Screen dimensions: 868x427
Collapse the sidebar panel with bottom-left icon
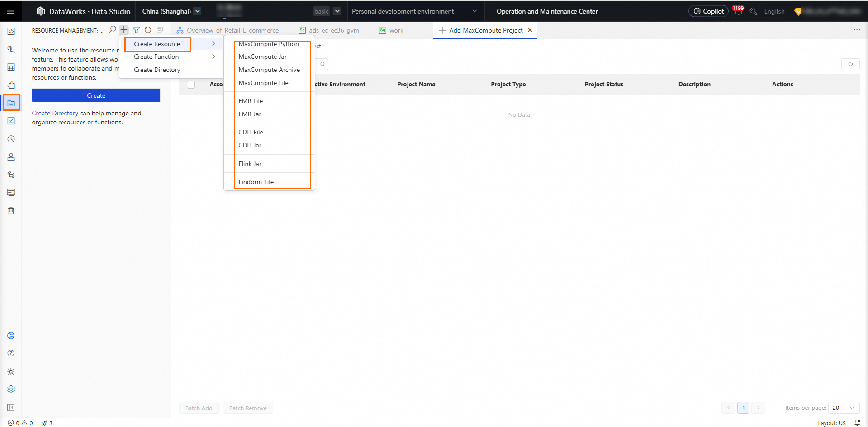[11, 408]
